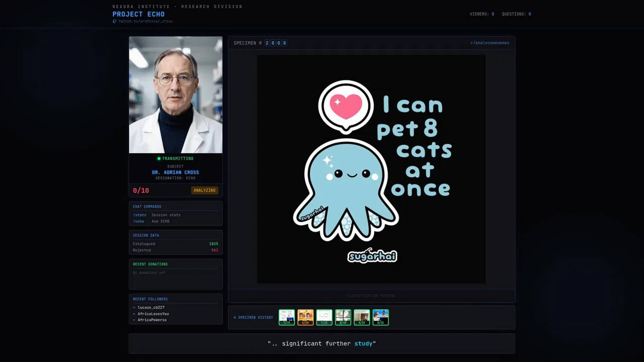Click the RECENT DONATIONS header
Viewport: 644px width, 362px height.
tap(150, 264)
